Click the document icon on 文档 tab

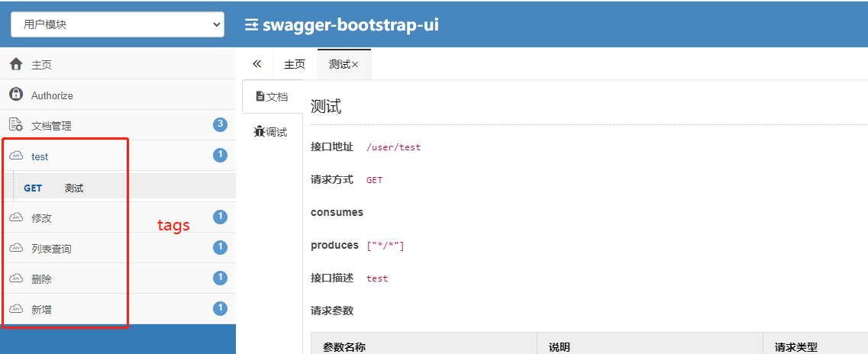(260, 96)
